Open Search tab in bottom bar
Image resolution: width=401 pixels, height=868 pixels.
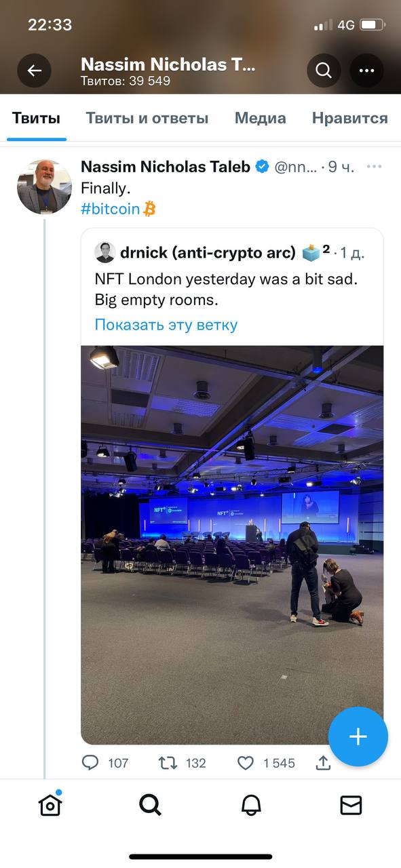click(x=150, y=805)
